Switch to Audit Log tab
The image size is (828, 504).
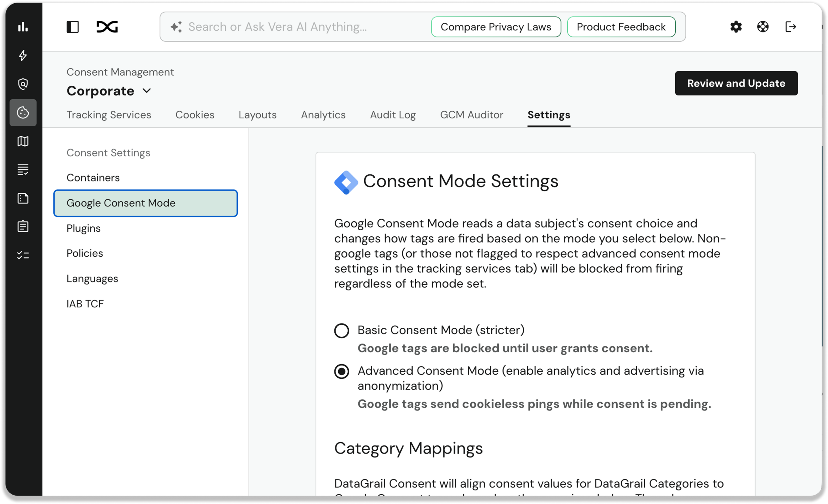click(x=393, y=115)
